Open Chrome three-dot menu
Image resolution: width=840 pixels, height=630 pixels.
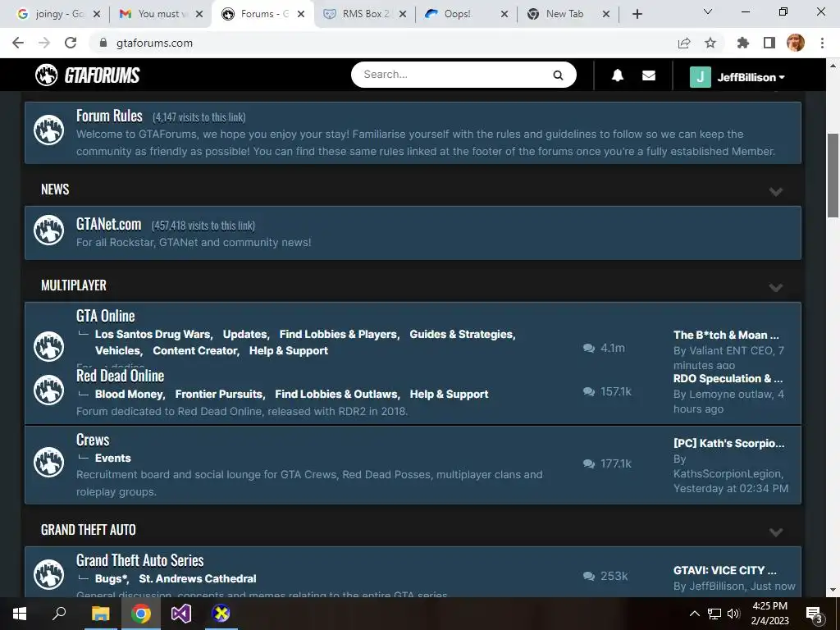coord(822,43)
